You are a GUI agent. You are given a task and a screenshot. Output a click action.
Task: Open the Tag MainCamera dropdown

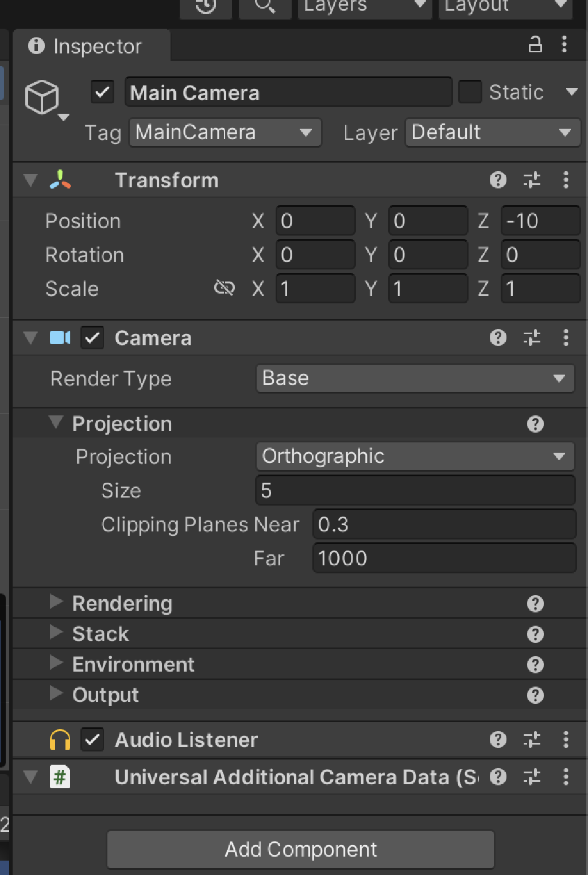pos(225,133)
